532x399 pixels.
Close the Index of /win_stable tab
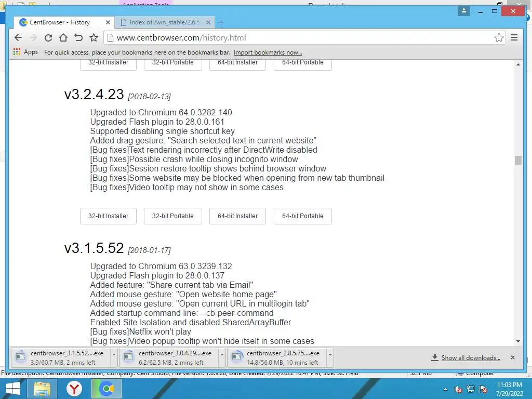point(208,22)
